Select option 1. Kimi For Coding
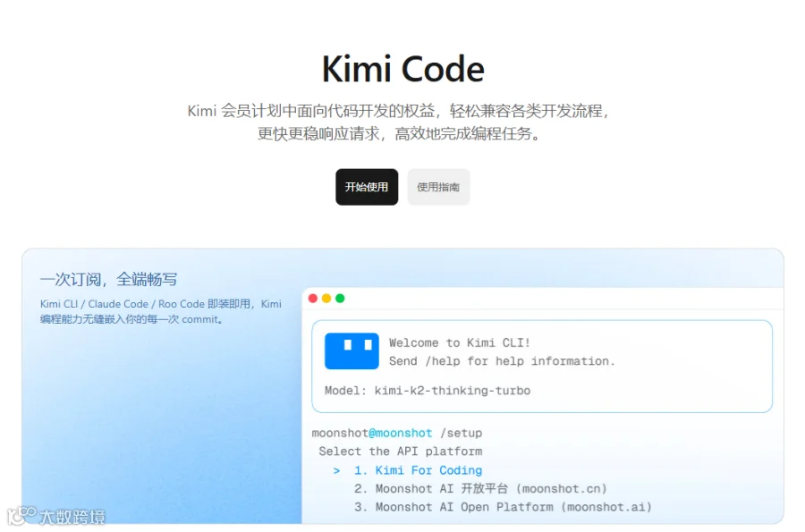The width and height of the screenshot is (805, 532). (418, 470)
